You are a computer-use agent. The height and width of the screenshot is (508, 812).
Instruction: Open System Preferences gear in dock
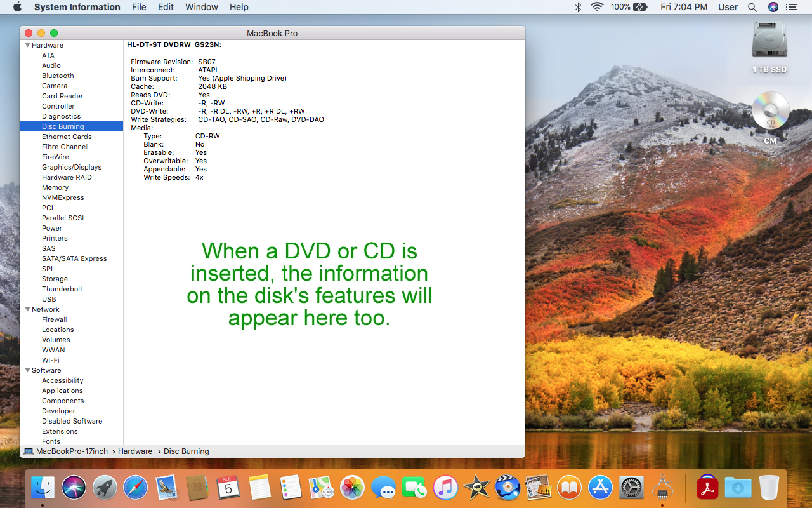tap(631, 488)
